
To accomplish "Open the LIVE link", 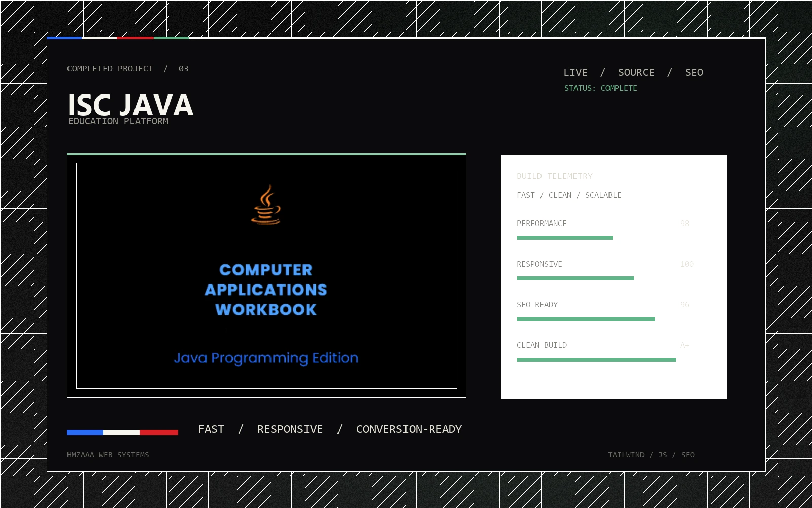I will tap(575, 72).
